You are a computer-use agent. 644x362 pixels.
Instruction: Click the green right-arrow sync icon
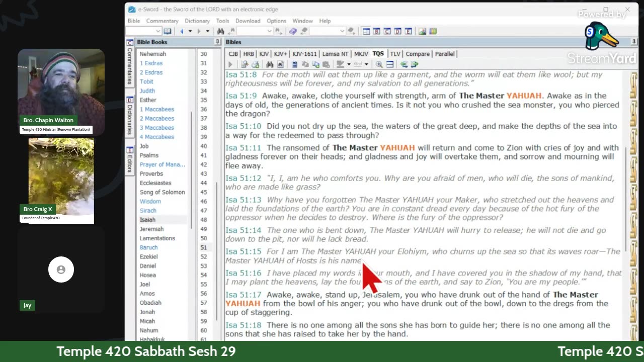click(415, 64)
